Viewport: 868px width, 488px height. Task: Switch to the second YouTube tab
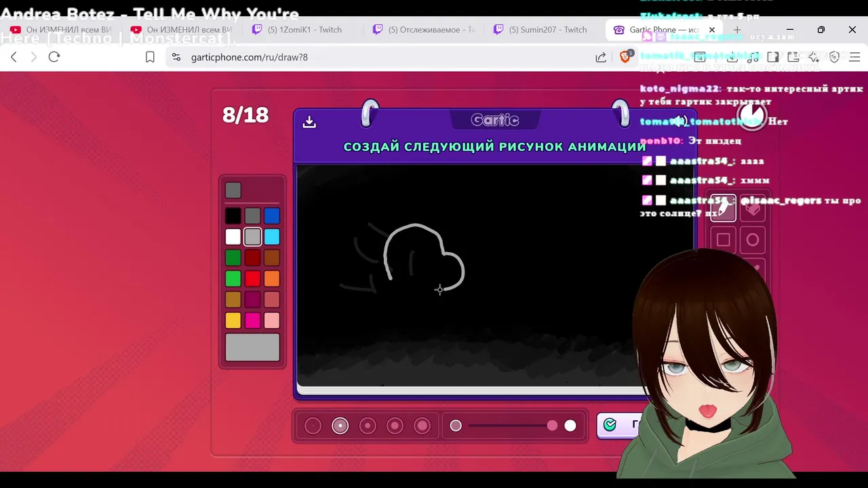point(182,30)
